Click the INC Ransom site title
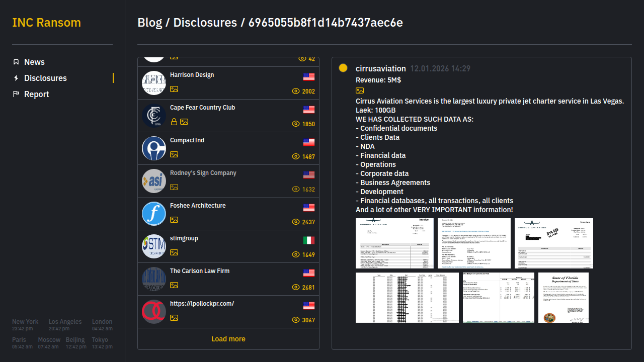Image resolution: width=644 pixels, height=362 pixels. pos(46,23)
